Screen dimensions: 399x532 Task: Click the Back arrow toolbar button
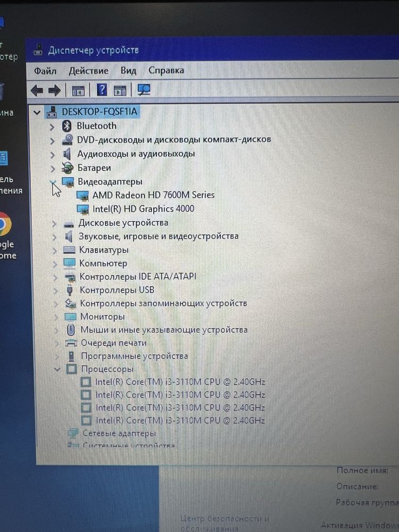pos(37,90)
